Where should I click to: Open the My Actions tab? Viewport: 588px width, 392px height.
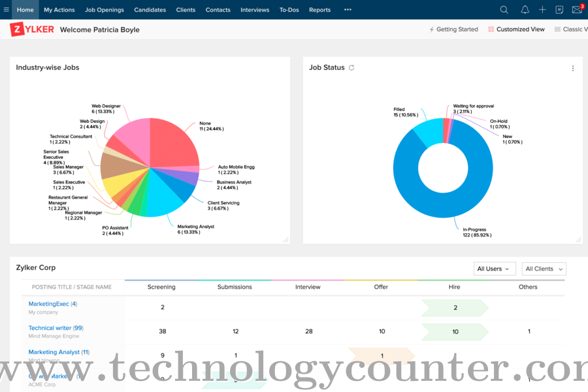[x=59, y=10]
